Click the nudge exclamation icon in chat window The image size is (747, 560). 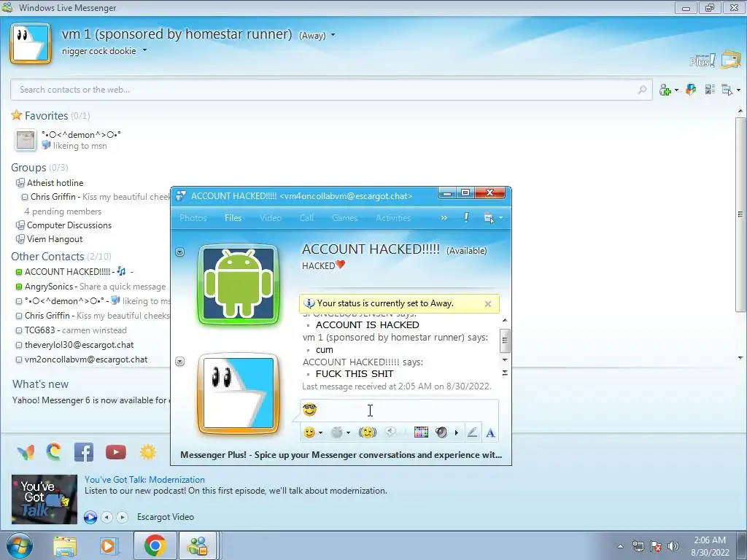(x=466, y=217)
